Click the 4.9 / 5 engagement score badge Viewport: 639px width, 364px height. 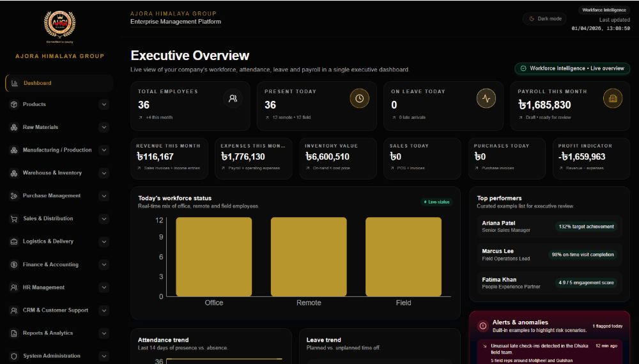tap(586, 283)
